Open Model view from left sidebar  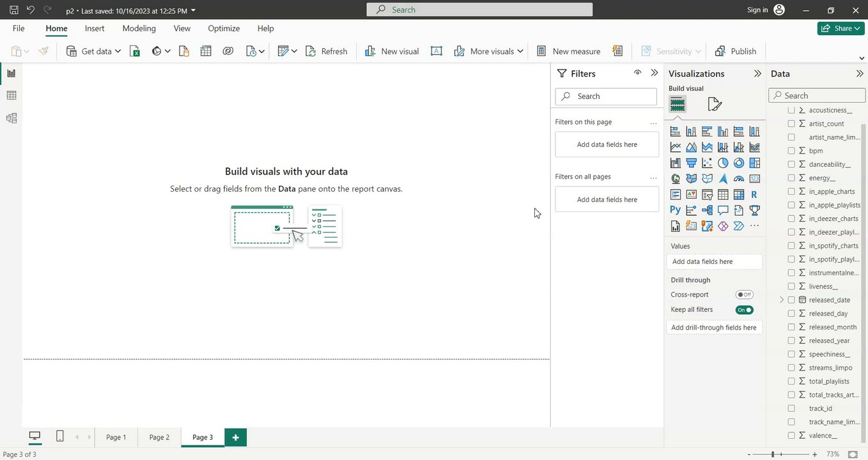coord(11,118)
